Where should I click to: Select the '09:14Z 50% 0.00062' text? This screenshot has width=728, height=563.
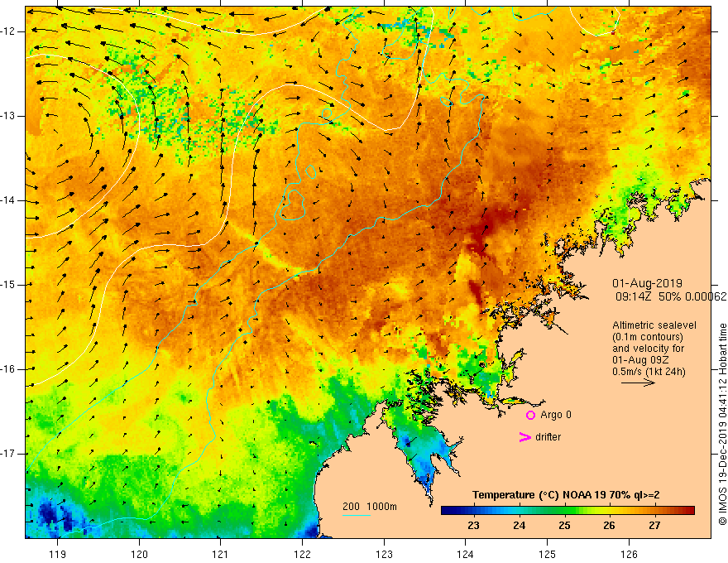coord(672,296)
